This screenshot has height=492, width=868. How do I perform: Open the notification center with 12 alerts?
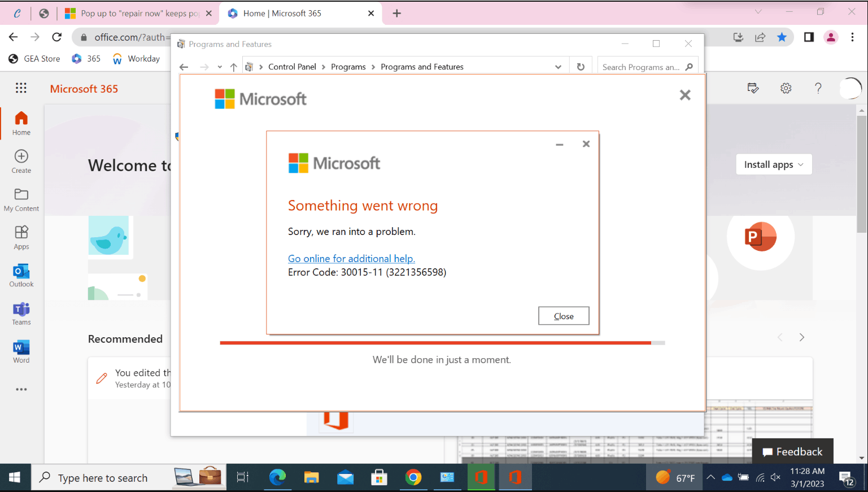[x=846, y=478]
